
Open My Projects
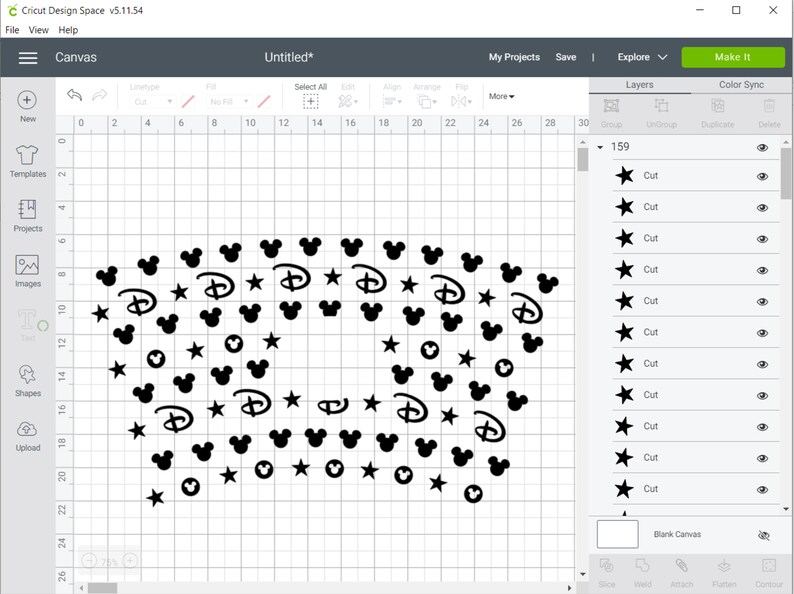pyautogui.click(x=514, y=57)
